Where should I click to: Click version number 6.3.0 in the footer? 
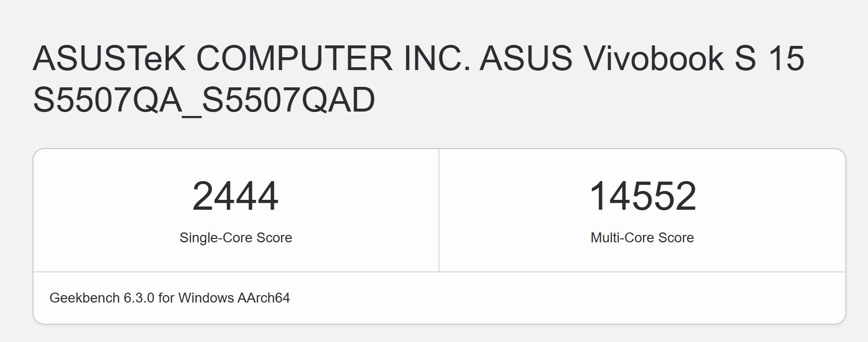click(x=139, y=298)
